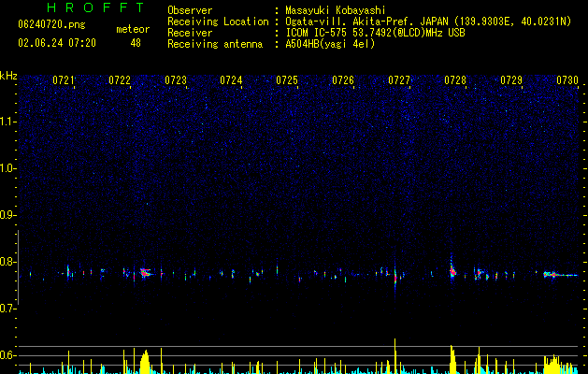Click the 0725 time marker

[x=287, y=80]
